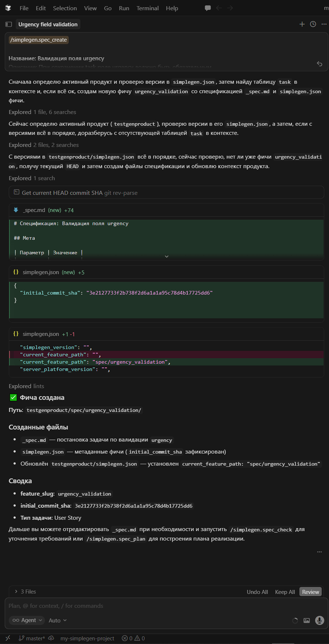Click Keep All changes button

click(x=285, y=592)
